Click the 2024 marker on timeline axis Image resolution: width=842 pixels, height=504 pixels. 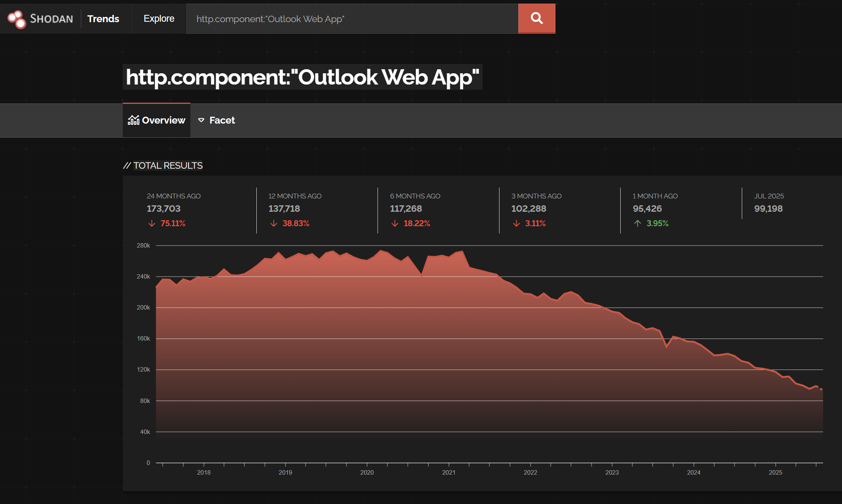coord(693,472)
